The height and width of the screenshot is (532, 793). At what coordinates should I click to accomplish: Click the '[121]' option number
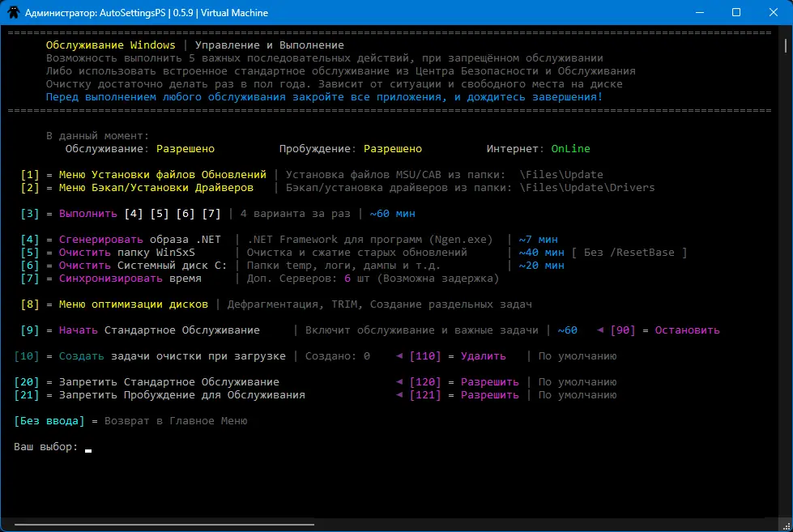point(424,394)
